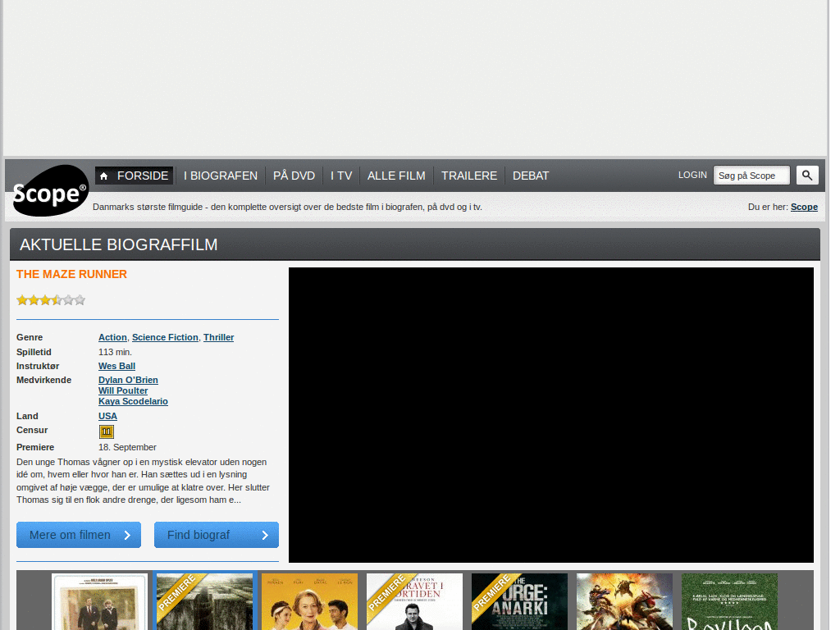Viewport: 840px width, 630px height.
Task: Click the age 11 censur badge
Action: coord(106,431)
